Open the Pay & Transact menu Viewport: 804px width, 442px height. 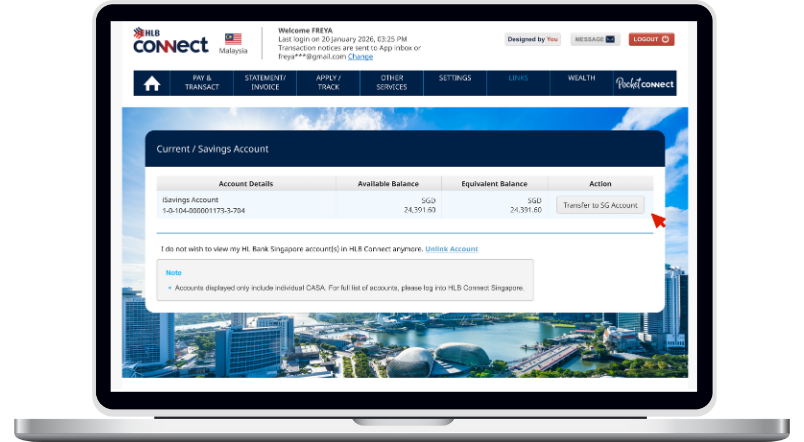(x=201, y=83)
